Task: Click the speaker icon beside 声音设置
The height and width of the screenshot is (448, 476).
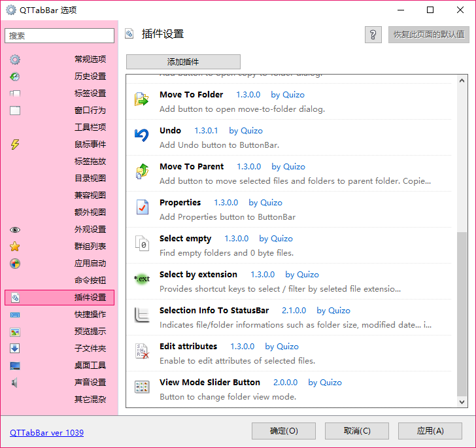Action: [14, 383]
